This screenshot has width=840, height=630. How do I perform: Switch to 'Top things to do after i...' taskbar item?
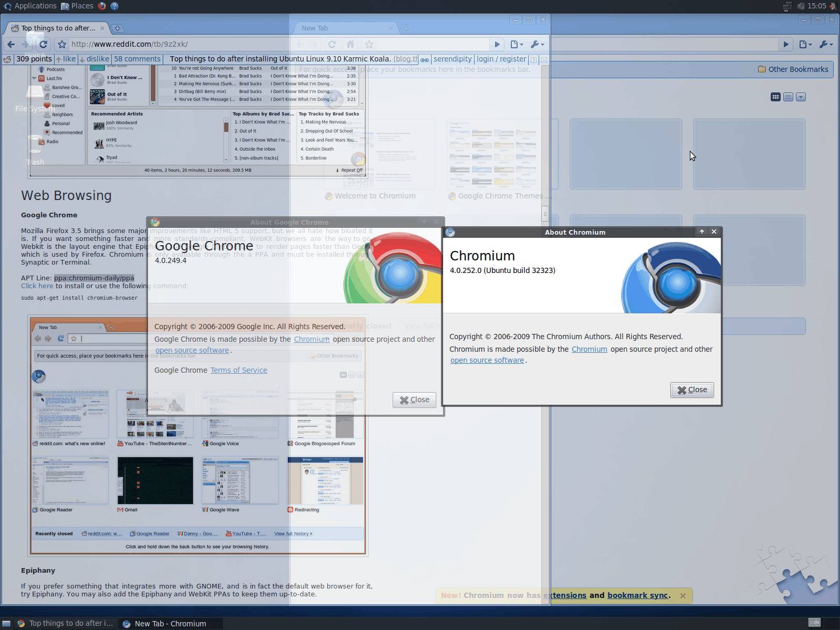point(65,623)
